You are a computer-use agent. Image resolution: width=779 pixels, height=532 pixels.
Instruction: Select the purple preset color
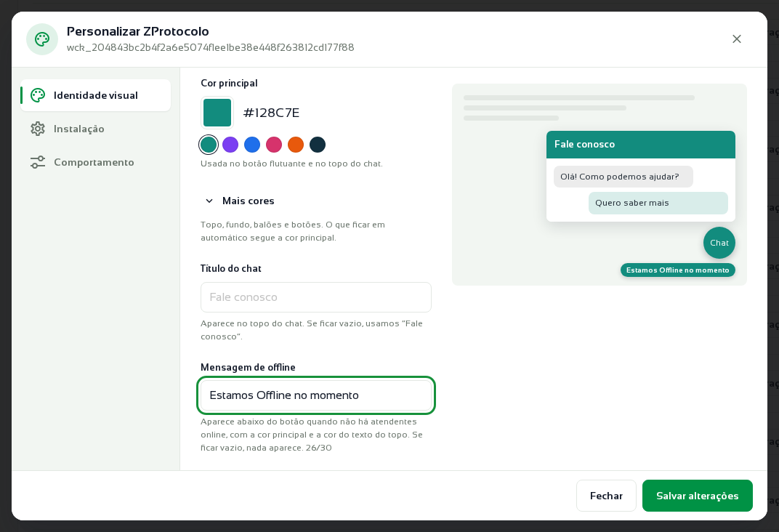[x=230, y=145]
